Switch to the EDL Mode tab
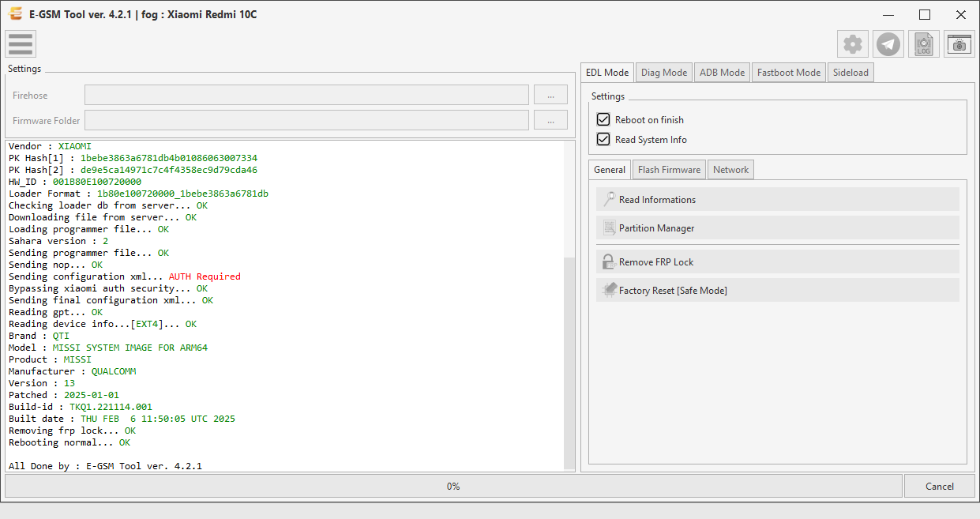980x519 pixels. pos(607,72)
